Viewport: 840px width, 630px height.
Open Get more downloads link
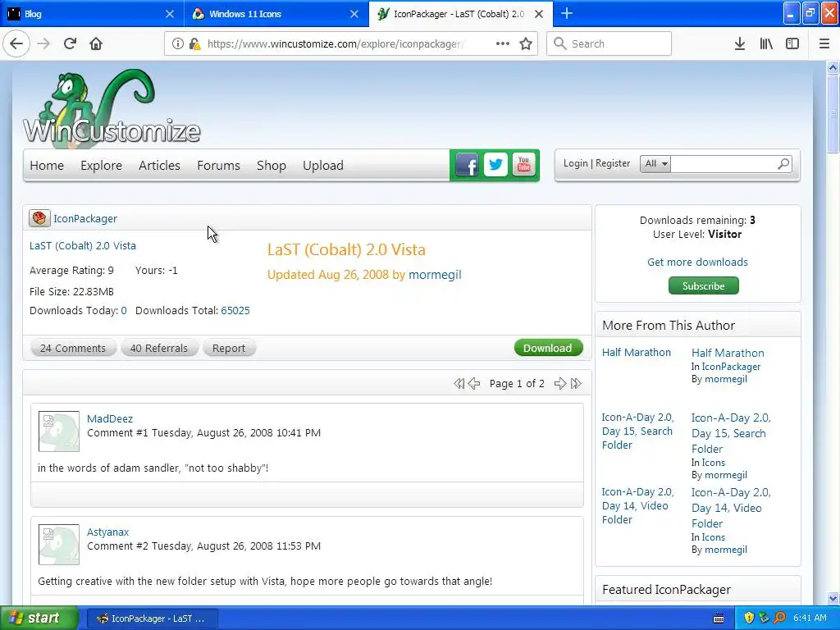(x=697, y=262)
